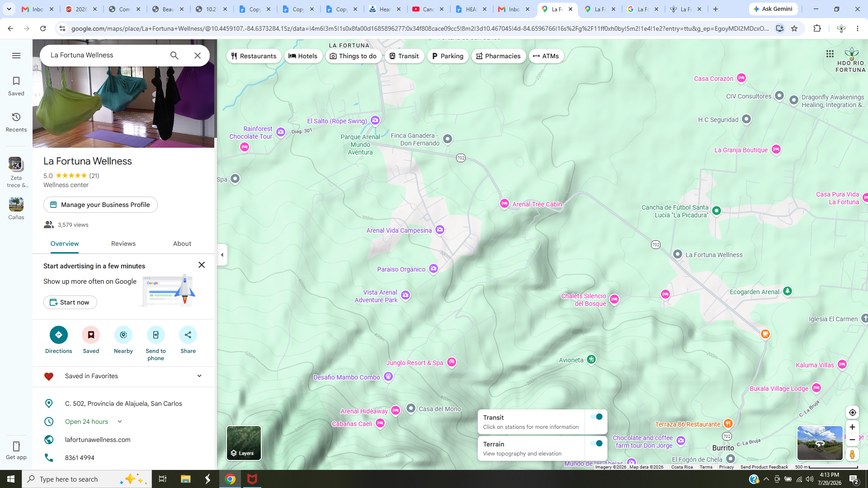
Task: Open the lafortunawellness.com website link
Action: coord(98,440)
